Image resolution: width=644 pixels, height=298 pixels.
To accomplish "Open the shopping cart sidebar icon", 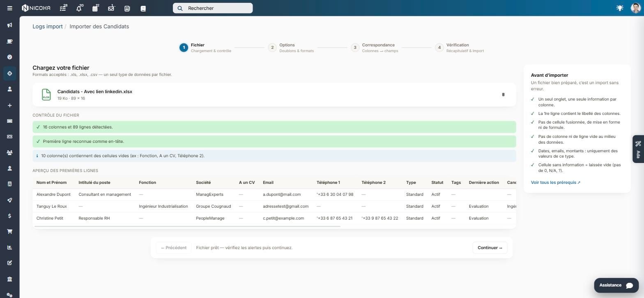I will coord(9,232).
